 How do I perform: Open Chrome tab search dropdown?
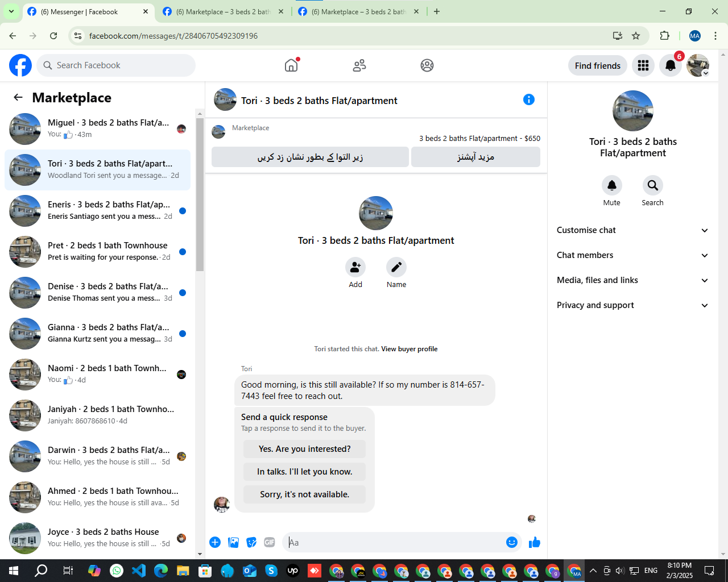coord(11,11)
